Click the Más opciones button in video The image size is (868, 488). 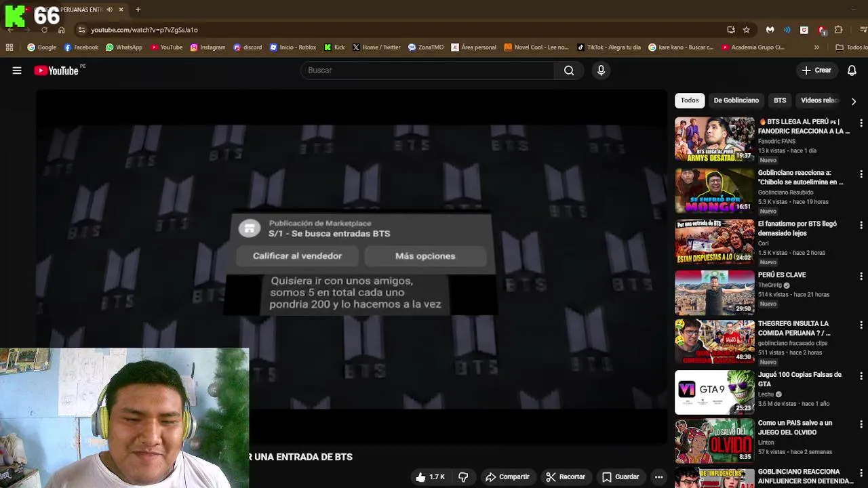click(425, 256)
